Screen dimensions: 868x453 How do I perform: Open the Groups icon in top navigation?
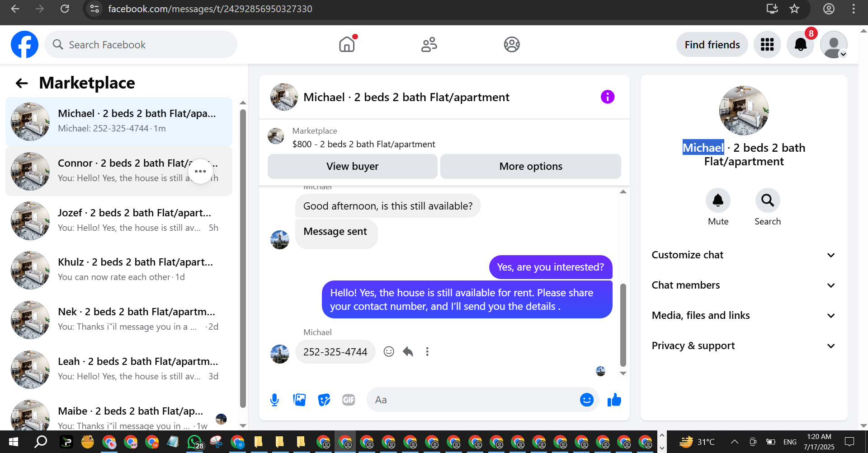coord(512,44)
